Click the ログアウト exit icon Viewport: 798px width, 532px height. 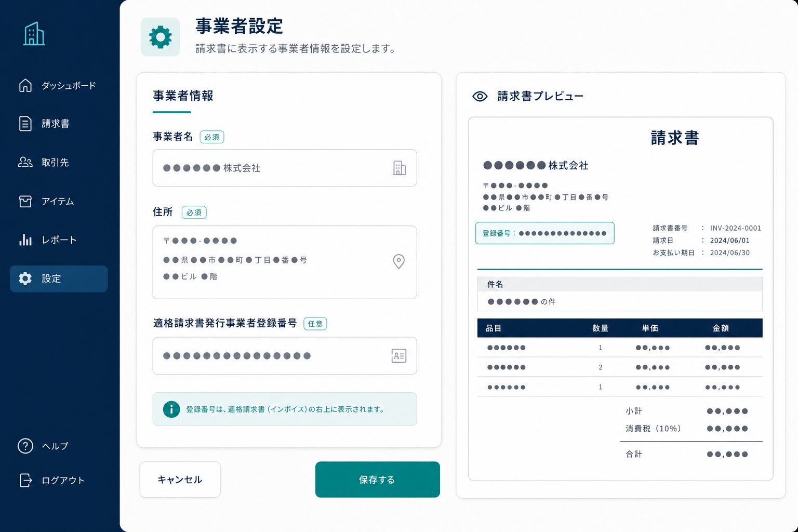coord(25,480)
